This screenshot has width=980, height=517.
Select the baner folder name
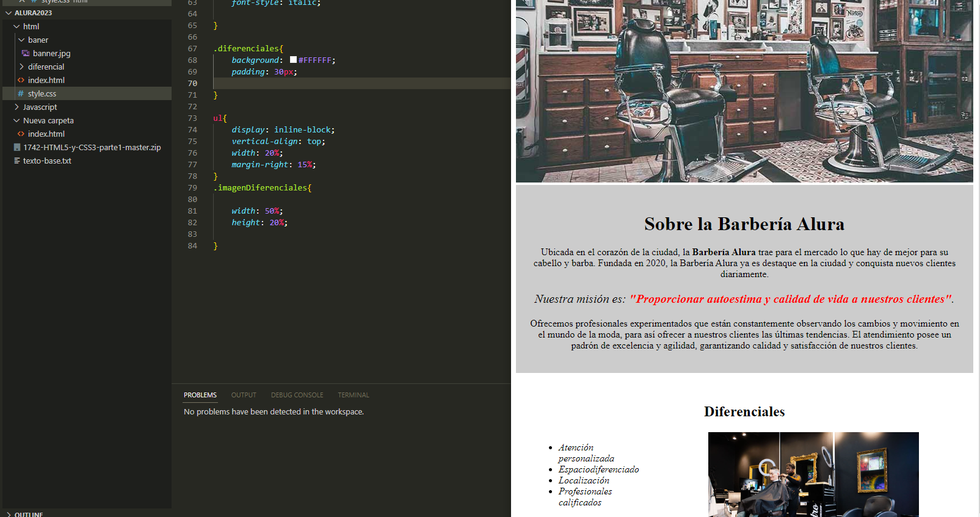38,40
